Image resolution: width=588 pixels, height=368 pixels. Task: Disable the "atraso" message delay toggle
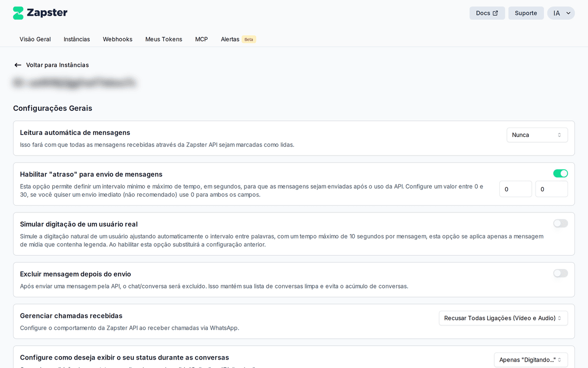560,173
